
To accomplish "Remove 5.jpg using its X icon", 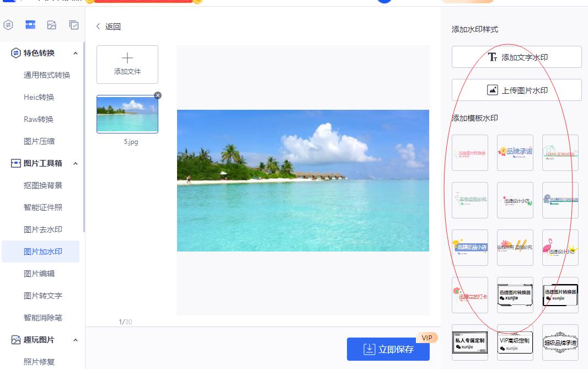I will [x=158, y=95].
